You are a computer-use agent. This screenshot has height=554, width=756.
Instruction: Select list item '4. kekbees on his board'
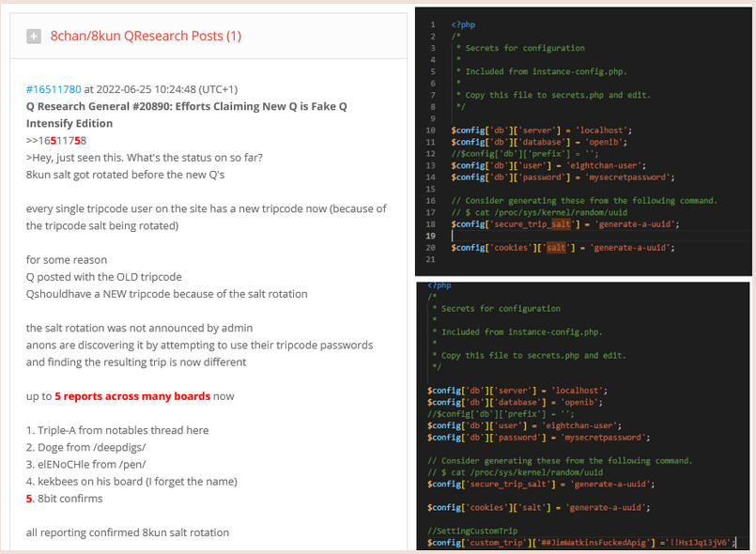pyautogui.click(x=85, y=481)
